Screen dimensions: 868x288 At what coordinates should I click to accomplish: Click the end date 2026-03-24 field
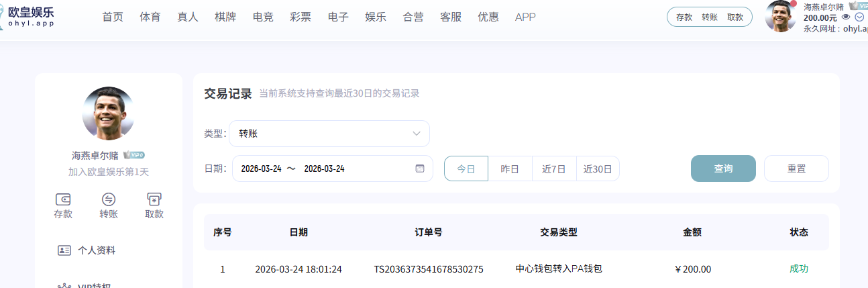(x=325, y=169)
